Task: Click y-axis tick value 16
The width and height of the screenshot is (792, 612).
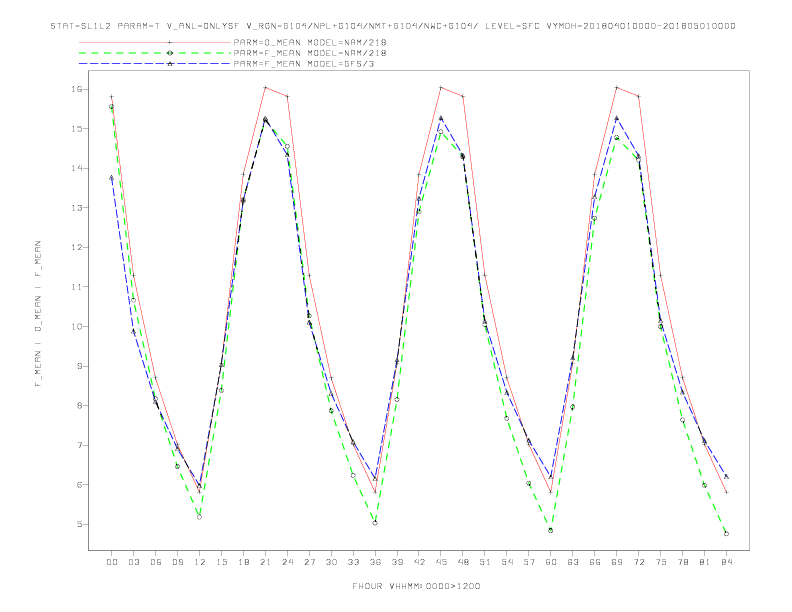Action: [77, 89]
